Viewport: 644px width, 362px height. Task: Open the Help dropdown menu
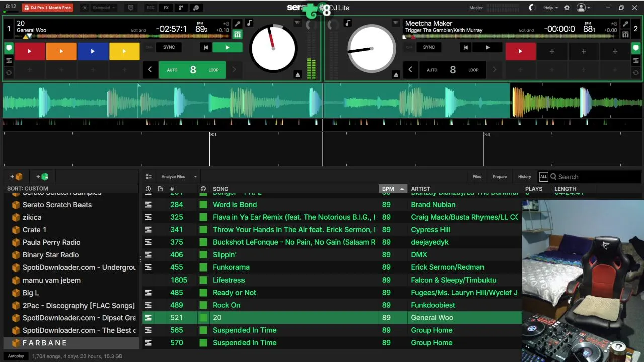point(551,8)
